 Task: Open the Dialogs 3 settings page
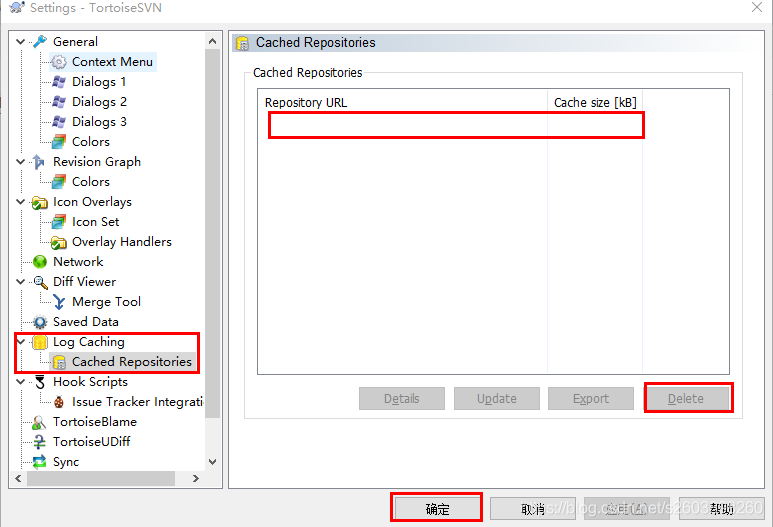[99, 122]
